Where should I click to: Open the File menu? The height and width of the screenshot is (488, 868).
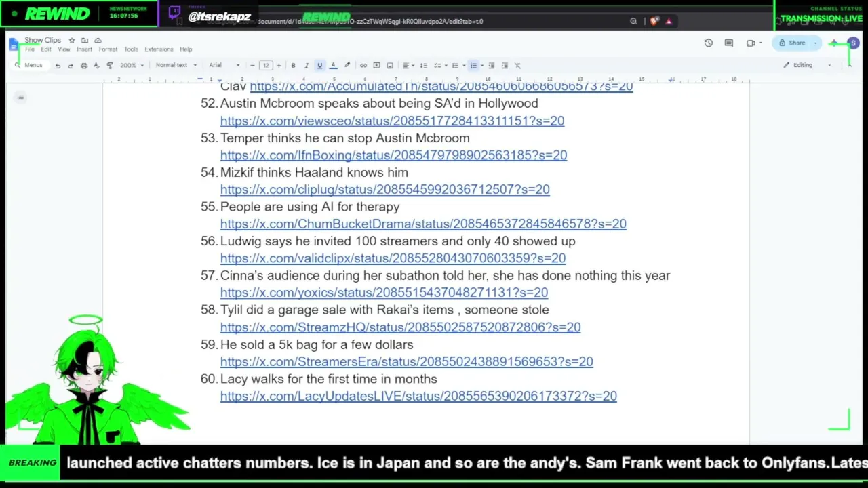click(x=30, y=49)
